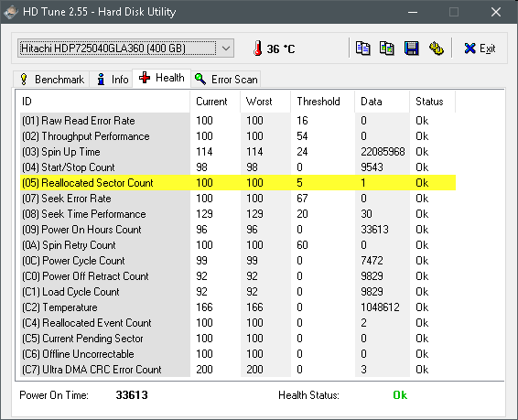Screen dimensions: 518x420
Task: Switch to the Info tab
Action: tap(113, 80)
